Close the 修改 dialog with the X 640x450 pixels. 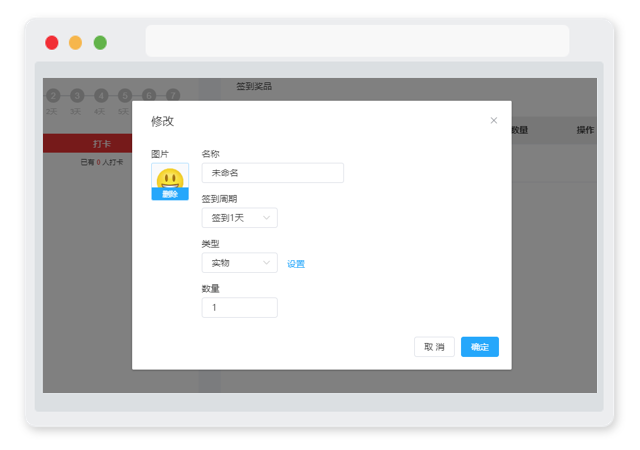[x=493, y=120]
